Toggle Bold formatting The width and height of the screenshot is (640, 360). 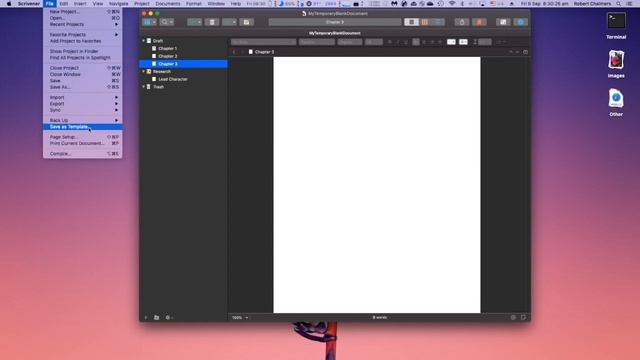[x=390, y=42]
